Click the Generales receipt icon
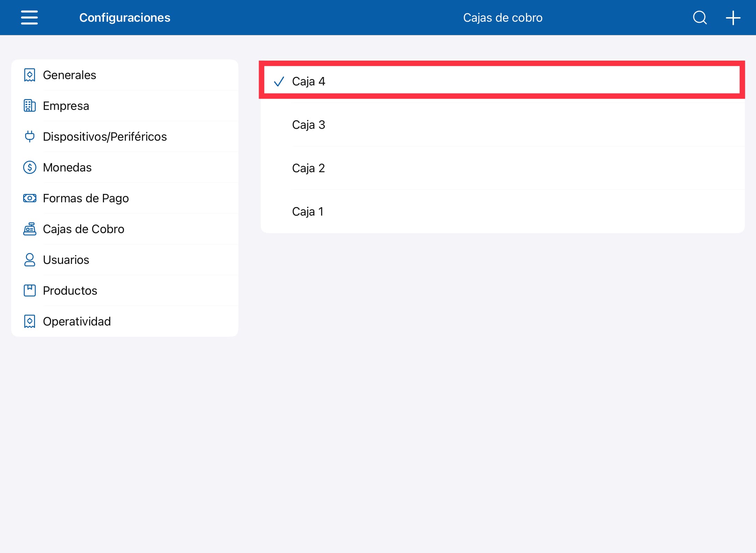 (x=30, y=75)
